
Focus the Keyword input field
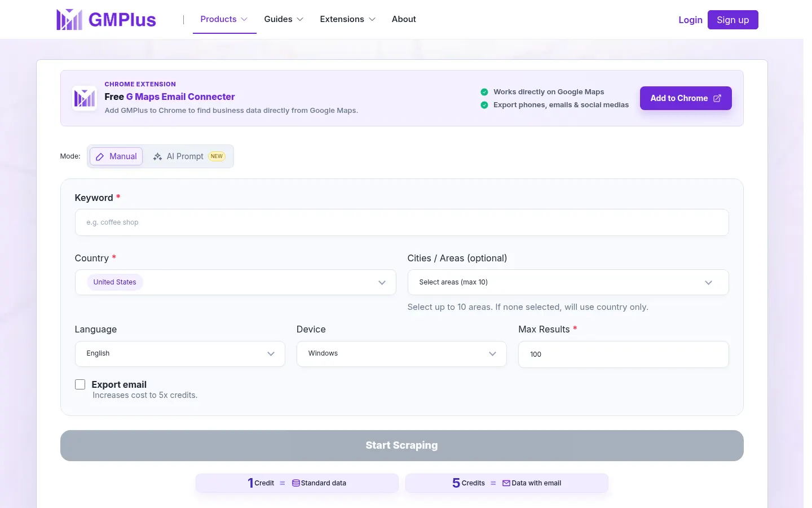[401, 222]
